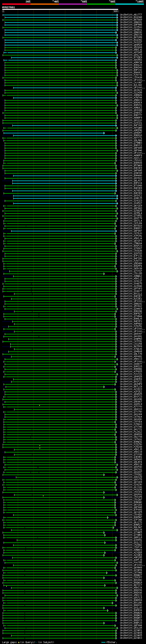Open hit UniRef100_B9PBY6
The height and width of the screenshot is (644, 146).
coord(131,610)
